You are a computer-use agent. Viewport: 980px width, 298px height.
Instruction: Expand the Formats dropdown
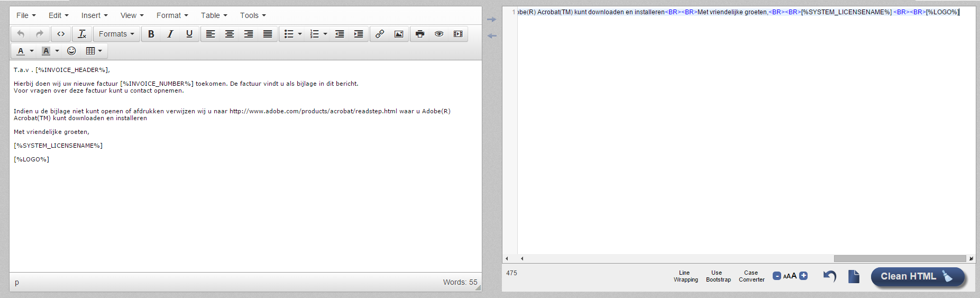pyautogui.click(x=116, y=34)
